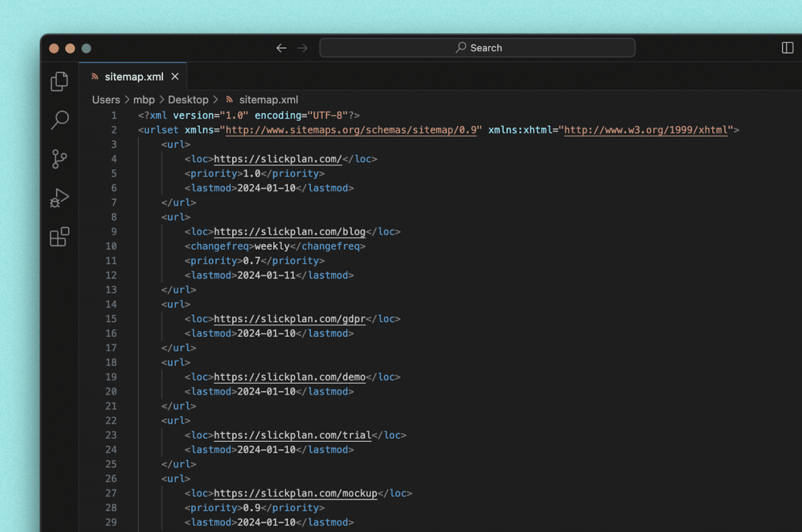The width and height of the screenshot is (802, 532).
Task: Close the sitemap.xml tab
Action: 175,76
